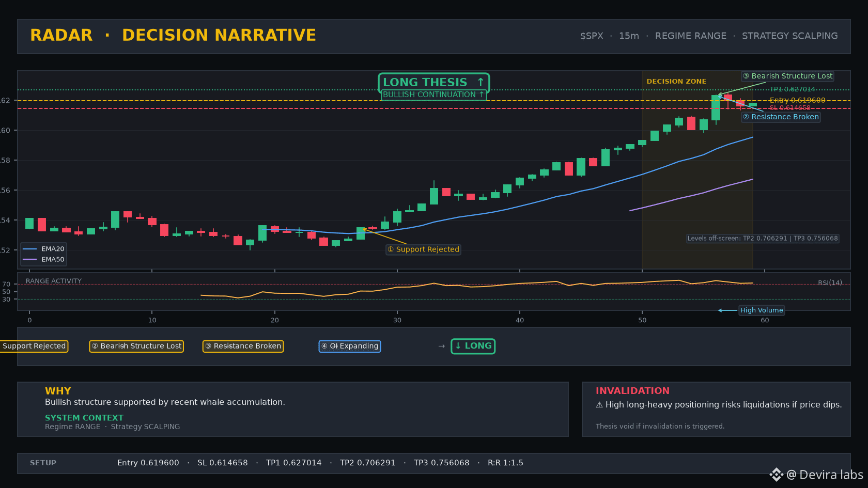Click the DECISION ZONE label
Viewport: 868px width, 488px height.
pyautogui.click(x=676, y=81)
